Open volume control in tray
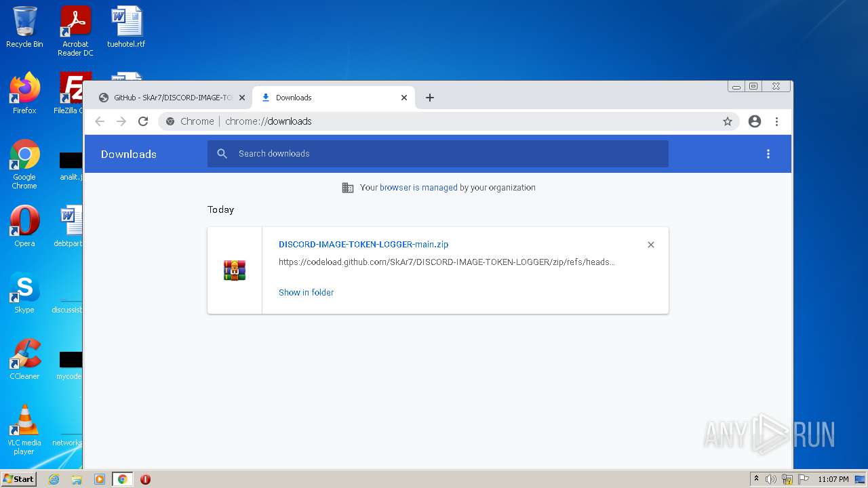The image size is (868, 488). point(771,479)
